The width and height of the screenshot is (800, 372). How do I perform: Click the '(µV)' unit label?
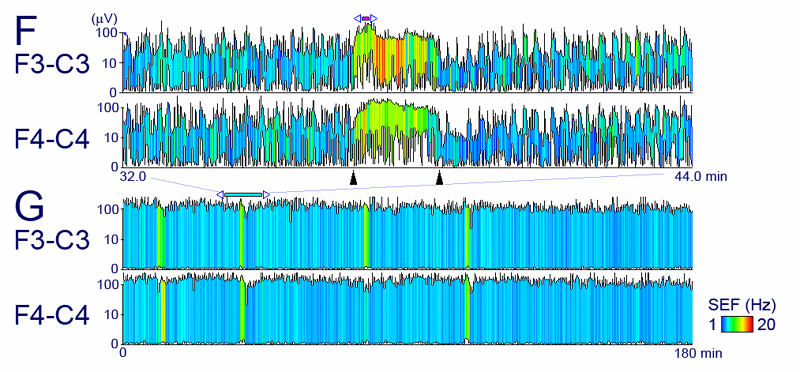click(x=104, y=19)
